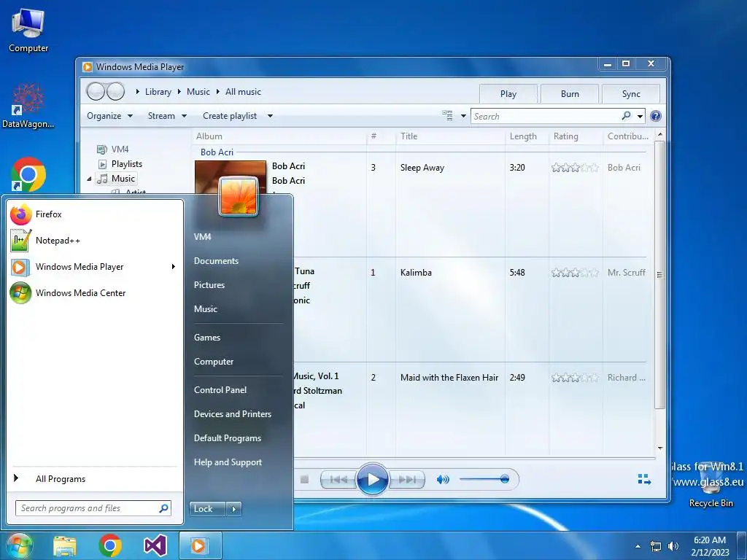Select Maid with the Flaxen Hair track

tap(449, 377)
